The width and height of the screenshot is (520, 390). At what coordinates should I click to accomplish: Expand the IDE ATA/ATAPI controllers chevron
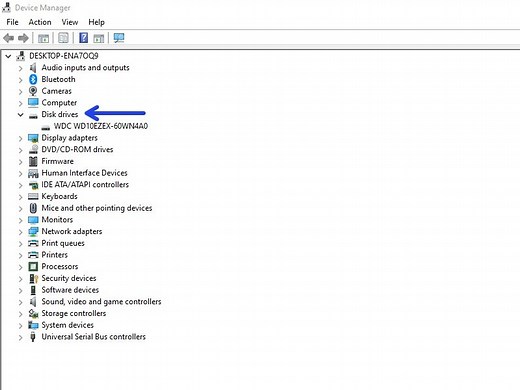(20, 185)
